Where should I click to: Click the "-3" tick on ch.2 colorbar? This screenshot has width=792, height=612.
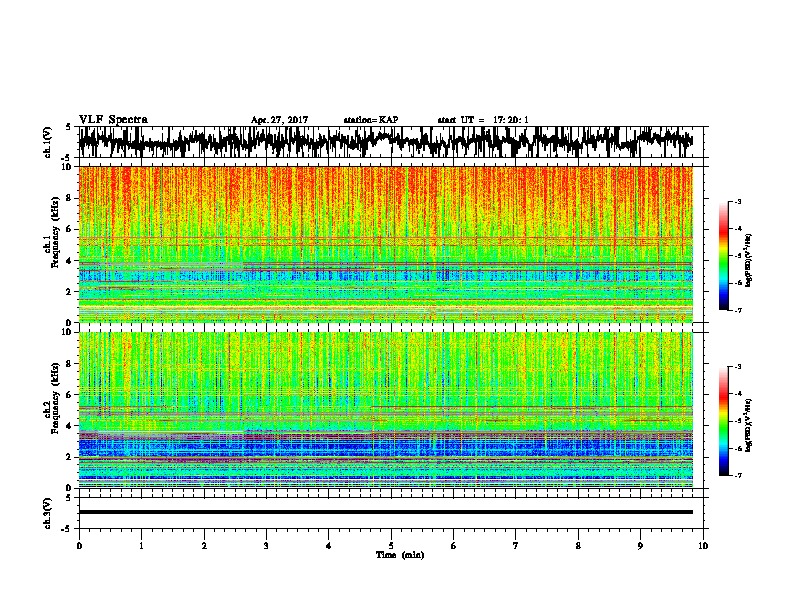(x=737, y=367)
